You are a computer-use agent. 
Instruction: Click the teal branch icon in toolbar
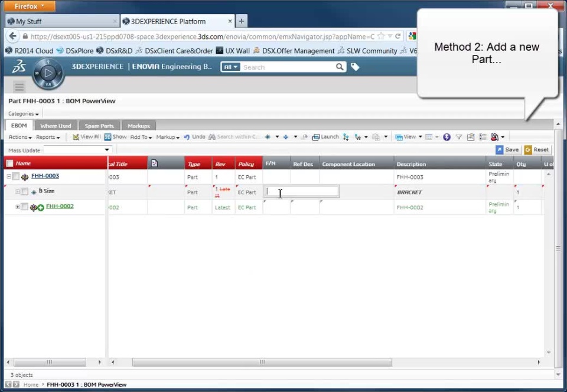[x=358, y=137]
